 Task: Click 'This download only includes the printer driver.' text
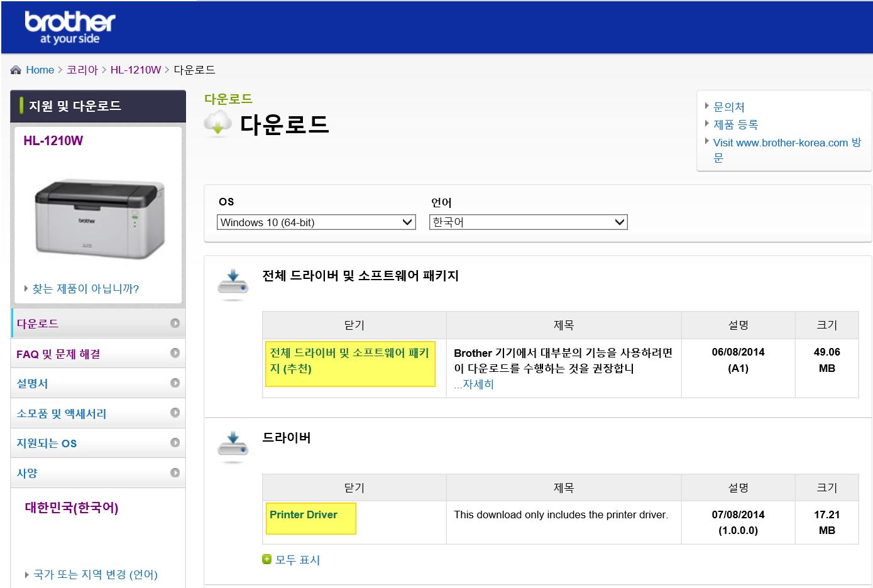coord(561,514)
